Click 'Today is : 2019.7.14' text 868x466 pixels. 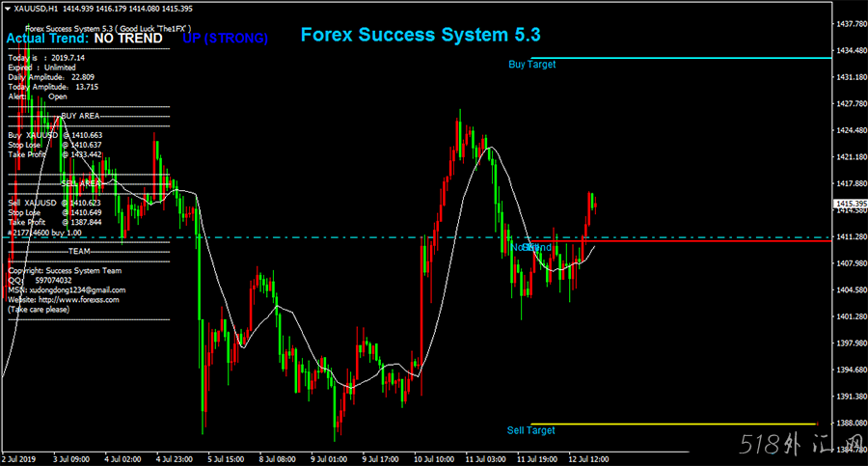46,58
